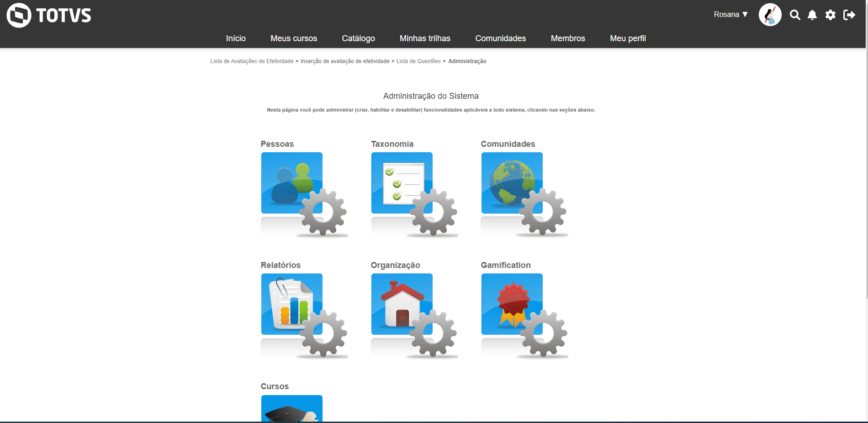This screenshot has width=868, height=423.
Task: Click the Comunidades section title
Action: [x=508, y=144]
